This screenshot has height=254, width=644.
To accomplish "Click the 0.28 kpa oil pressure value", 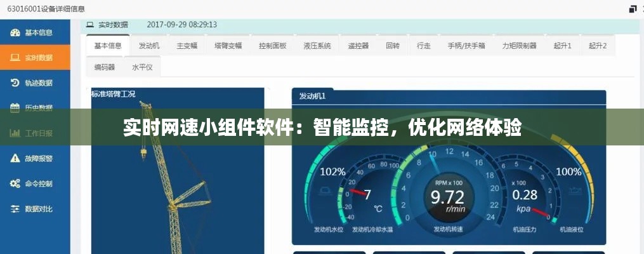I will [525, 194].
